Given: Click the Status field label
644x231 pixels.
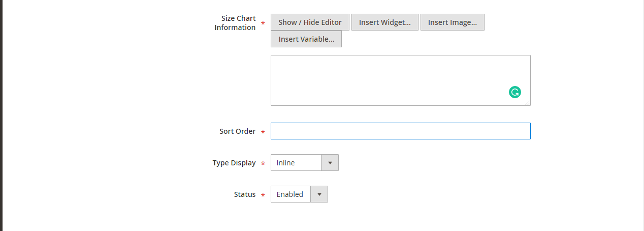Looking at the screenshot, I should pyautogui.click(x=245, y=194).
